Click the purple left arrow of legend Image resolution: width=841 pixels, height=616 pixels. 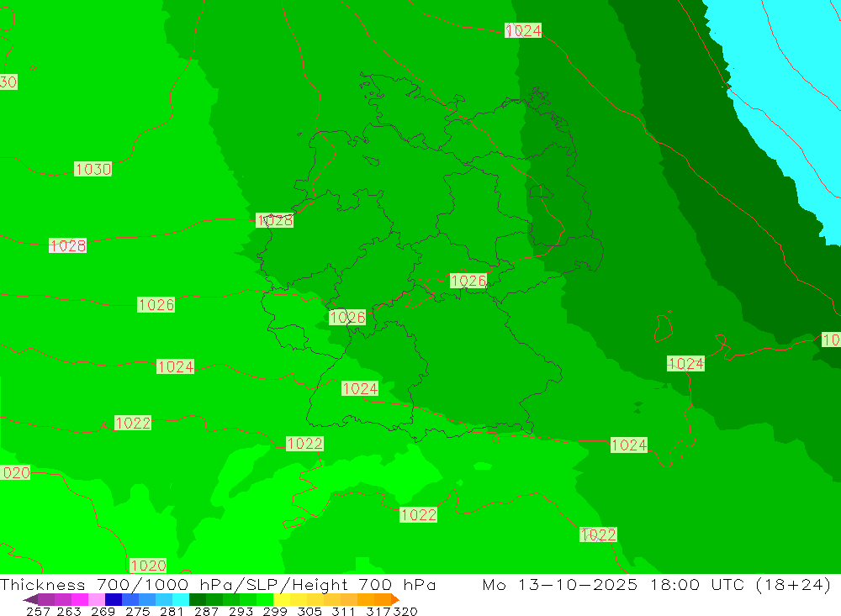tap(30, 599)
